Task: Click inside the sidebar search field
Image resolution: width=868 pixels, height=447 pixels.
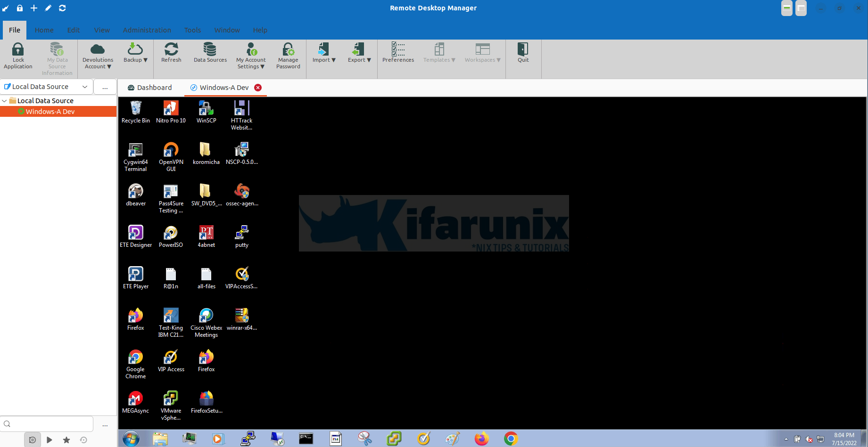Action: coord(47,423)
